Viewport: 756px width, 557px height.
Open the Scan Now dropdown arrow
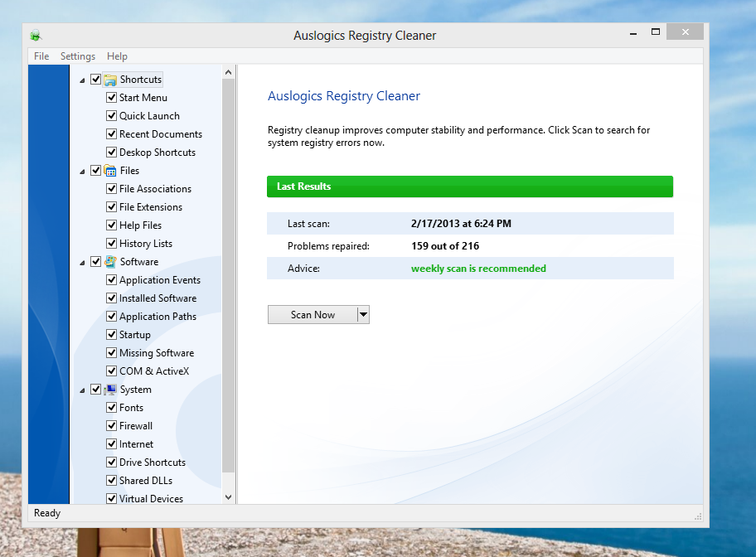click(x=364, y=315)
